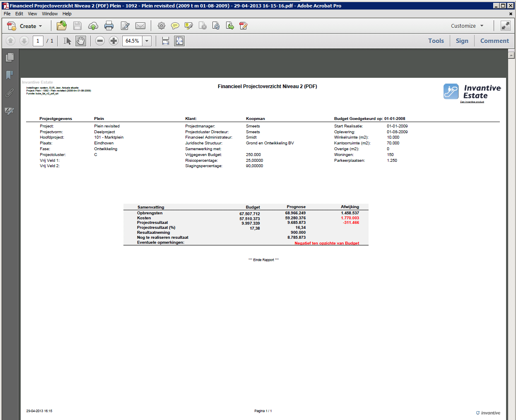Toggle Read Mode expand icon
The height and width of the screenshot is (420, 516).
coord(506,26)
